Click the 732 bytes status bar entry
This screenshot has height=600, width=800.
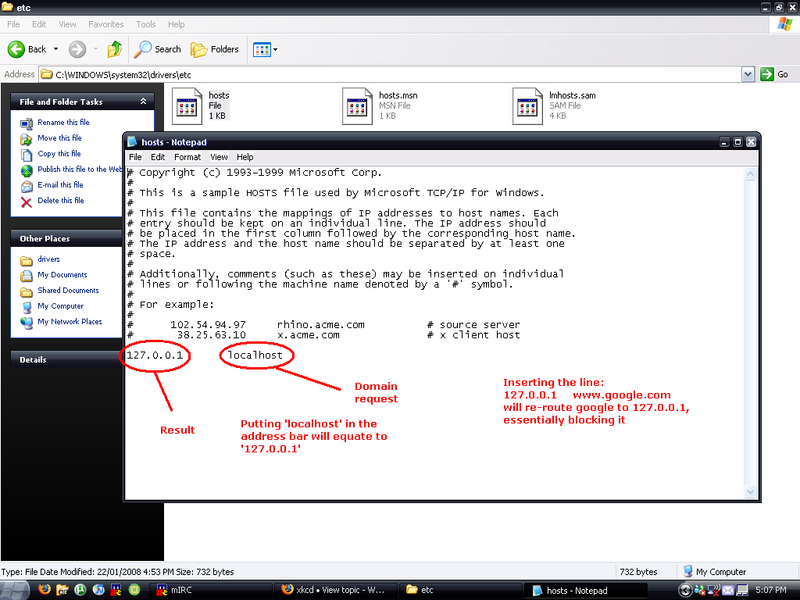[x=638, y=572]
